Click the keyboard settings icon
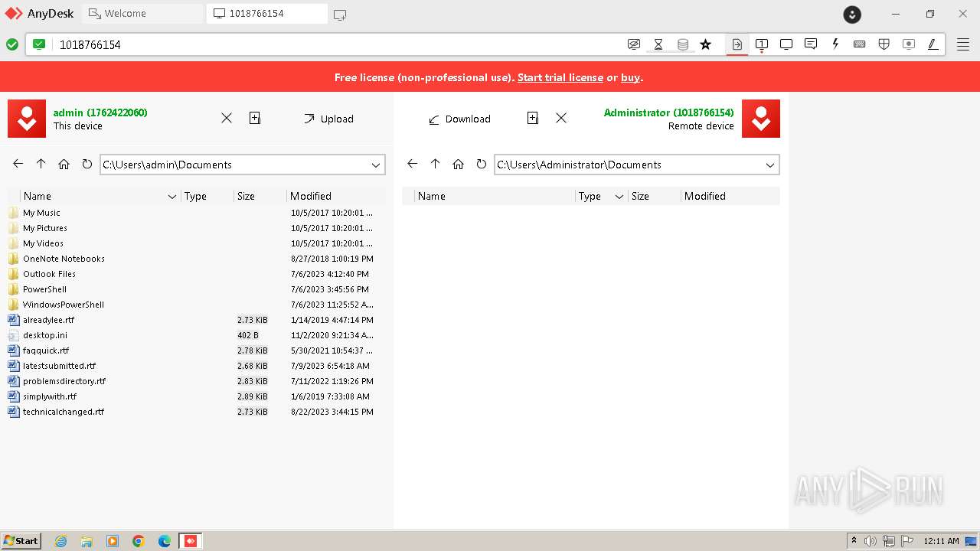The width and height of the screenshot is (980, 551). click(860, 44)
